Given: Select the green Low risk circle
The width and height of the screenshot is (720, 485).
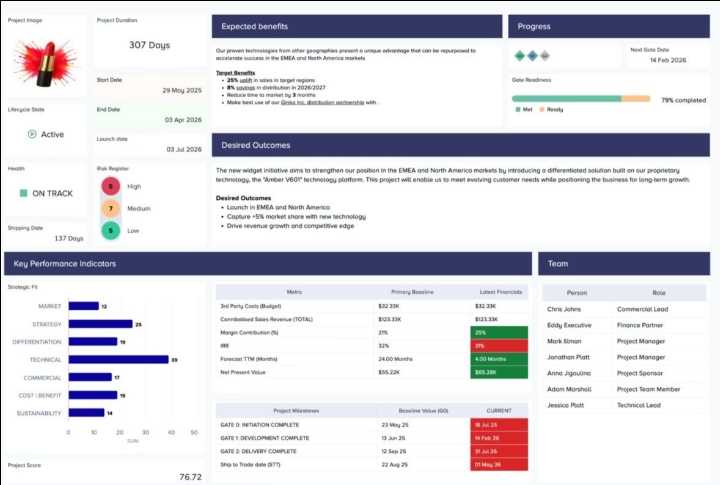Looking at the screenshot, I should coord(110,231).
